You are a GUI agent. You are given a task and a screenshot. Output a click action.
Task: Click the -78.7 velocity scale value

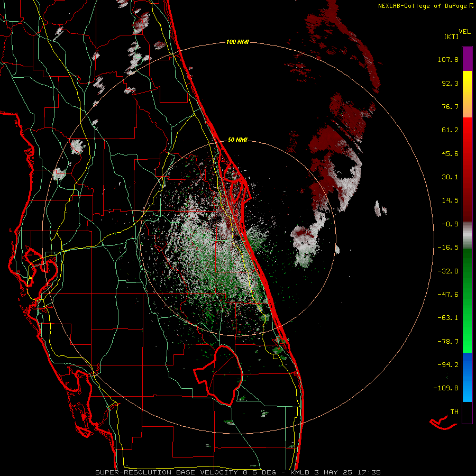coord(448,342)
